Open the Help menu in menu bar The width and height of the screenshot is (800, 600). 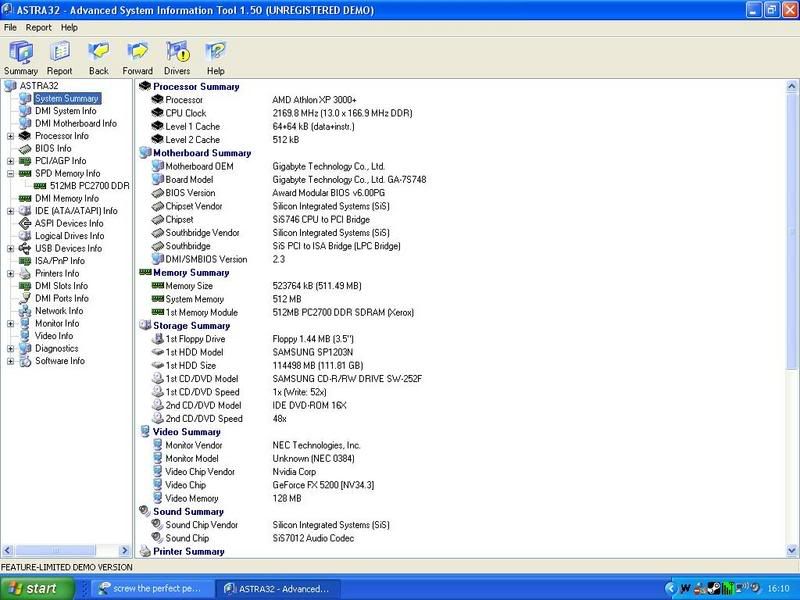pyautogui.click(x=69, y=28)
